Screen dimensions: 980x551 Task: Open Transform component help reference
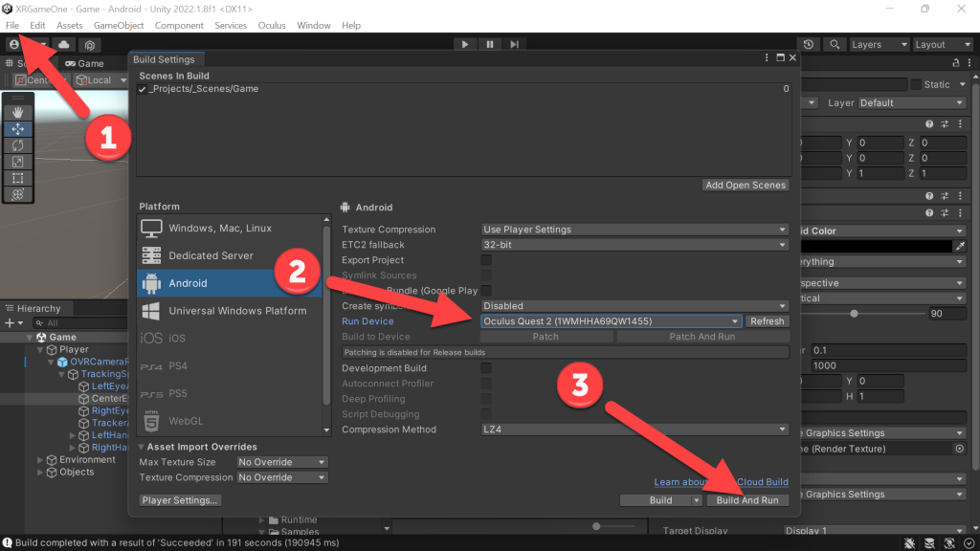pos(929,124)
